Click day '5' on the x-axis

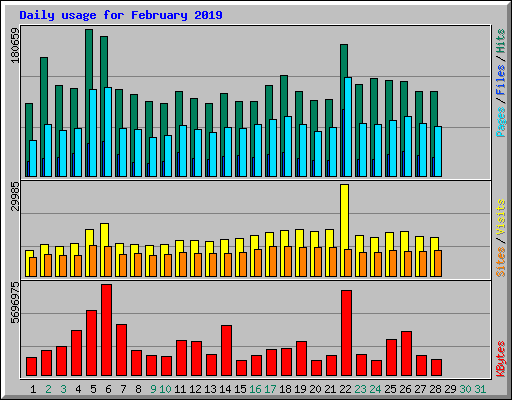tap(93, 389)
